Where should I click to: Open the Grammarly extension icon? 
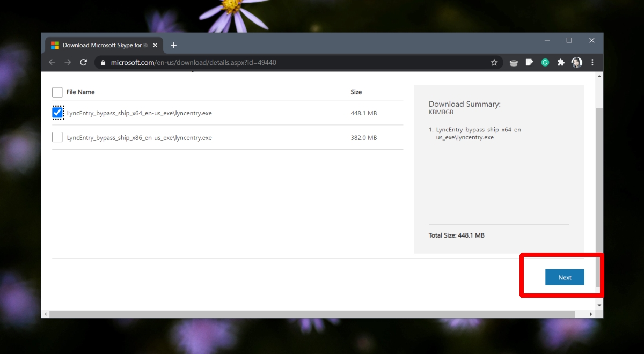point(545,62)
